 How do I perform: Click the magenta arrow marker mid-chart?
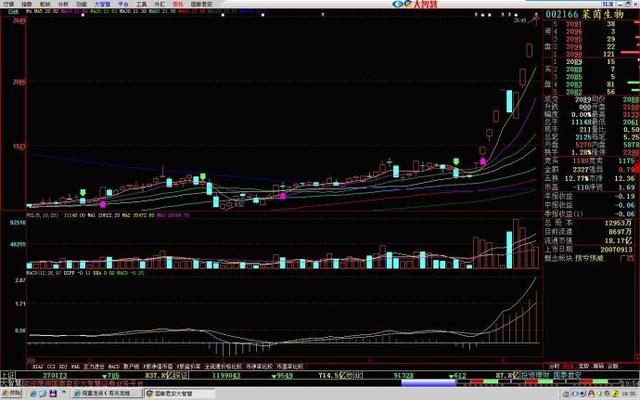pos(282,196)
